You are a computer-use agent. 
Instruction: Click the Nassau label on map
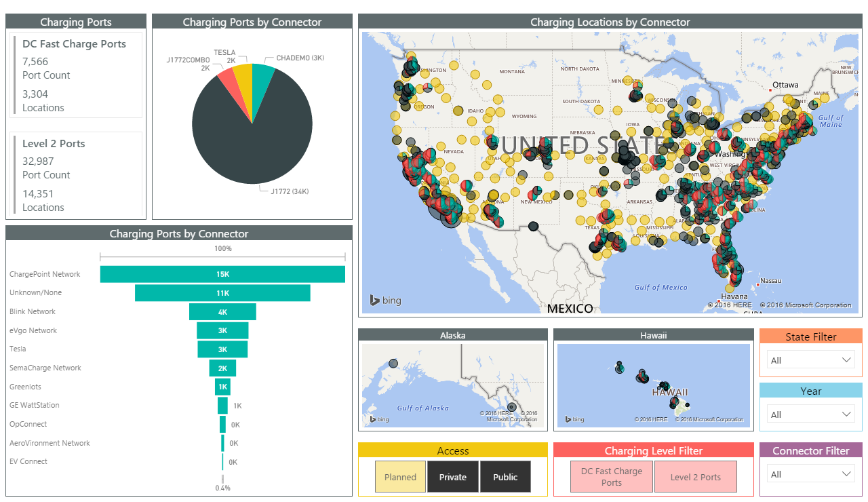770,280
